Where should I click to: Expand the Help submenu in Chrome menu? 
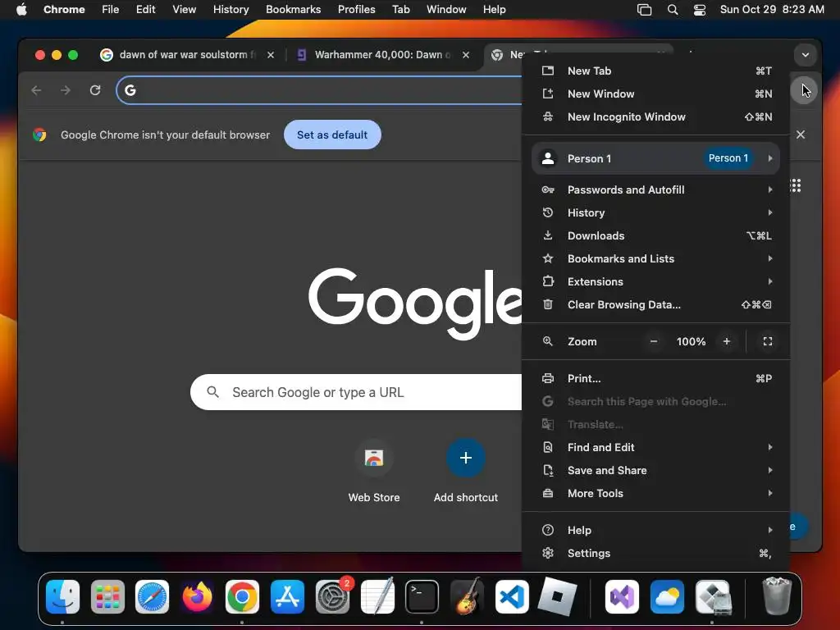655,531
